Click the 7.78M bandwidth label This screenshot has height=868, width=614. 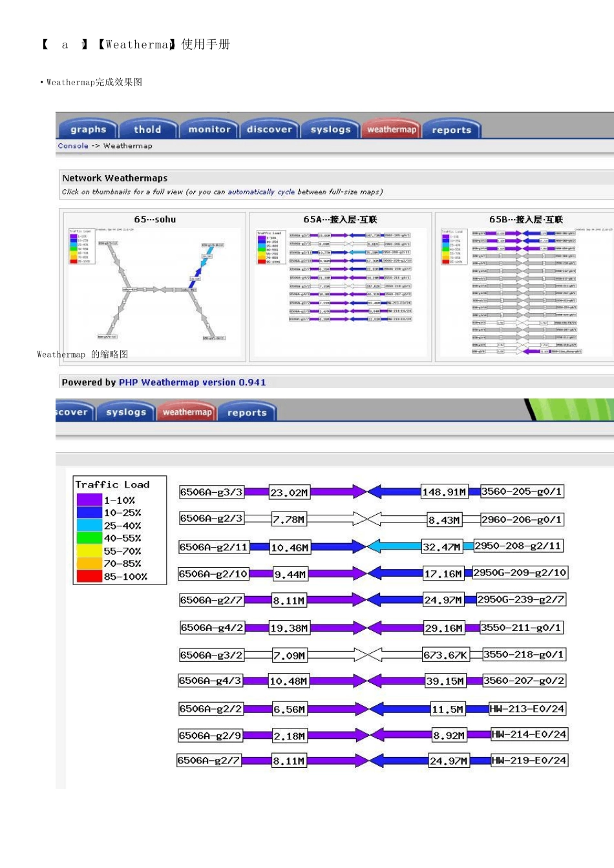(289, 519)
